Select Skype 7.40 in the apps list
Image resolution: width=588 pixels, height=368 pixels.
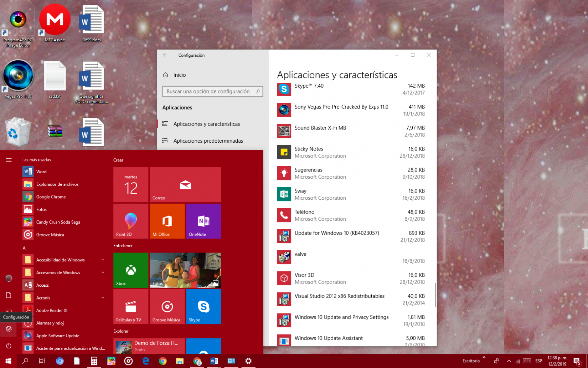tap(352, 89)
